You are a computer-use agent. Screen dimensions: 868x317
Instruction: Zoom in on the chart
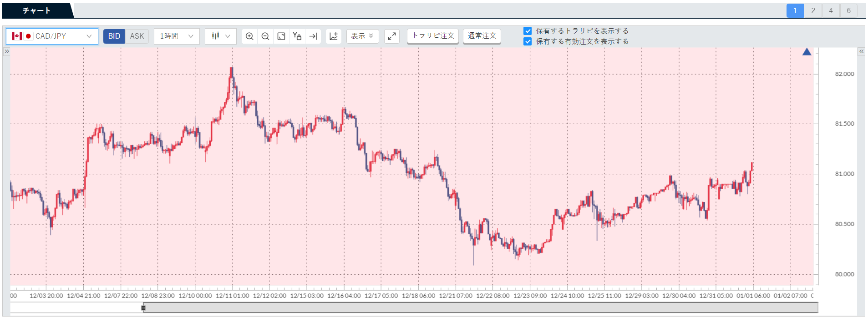coord(249,36)
